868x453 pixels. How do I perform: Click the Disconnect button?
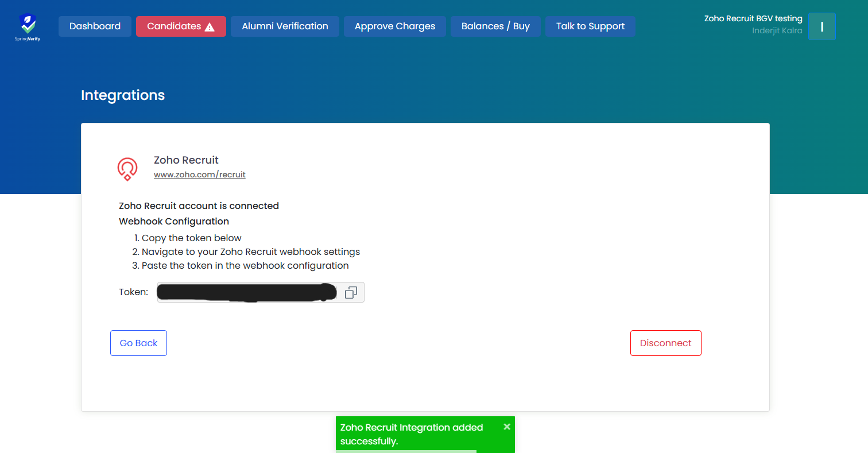pos(666,343)
